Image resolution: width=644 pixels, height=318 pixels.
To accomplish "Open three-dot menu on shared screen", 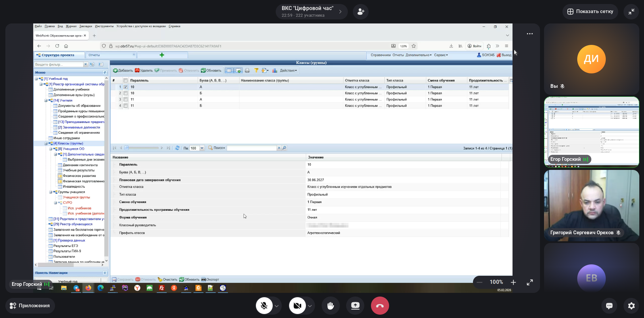I will [530, 34].
